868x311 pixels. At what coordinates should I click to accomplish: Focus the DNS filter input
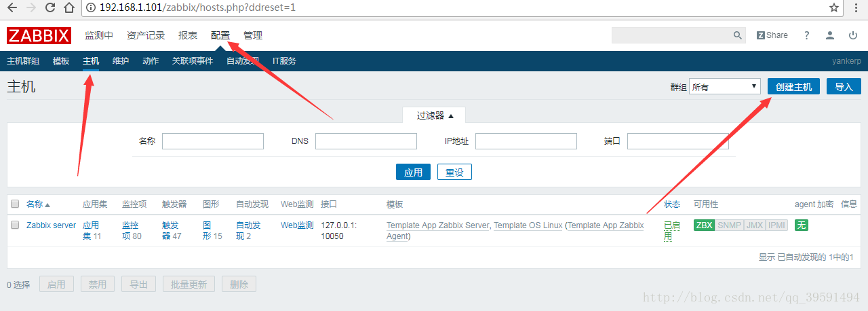pyautogui.click(x=366, y=141)
